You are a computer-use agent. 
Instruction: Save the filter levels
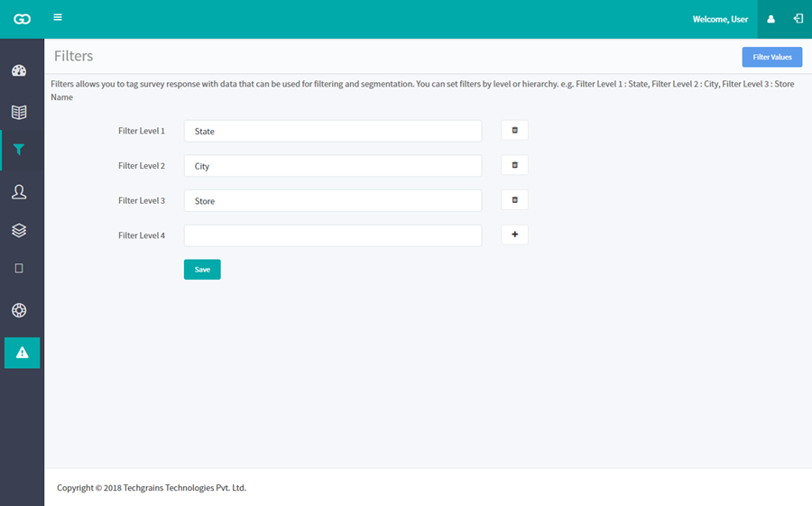pyautogui.click(x=202, y=270)
